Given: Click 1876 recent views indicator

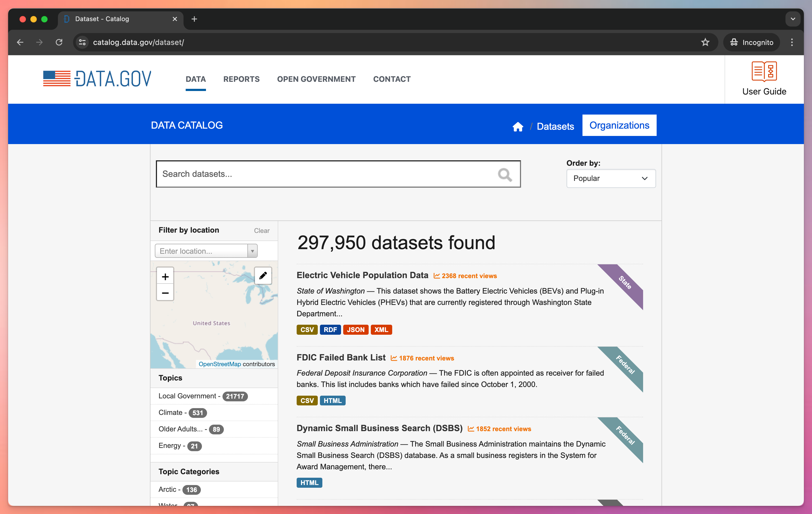Looking at the screenshot, I should [422, 358].
